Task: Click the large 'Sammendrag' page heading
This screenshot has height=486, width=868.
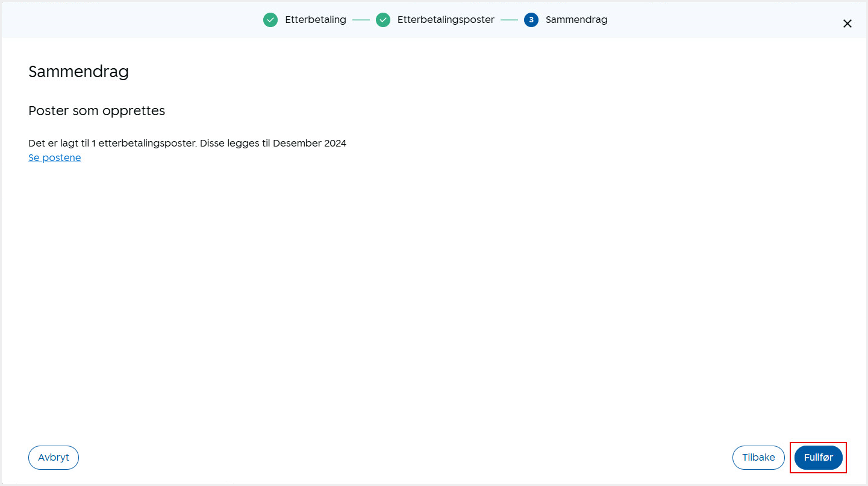Action: [x=78, y=72]
